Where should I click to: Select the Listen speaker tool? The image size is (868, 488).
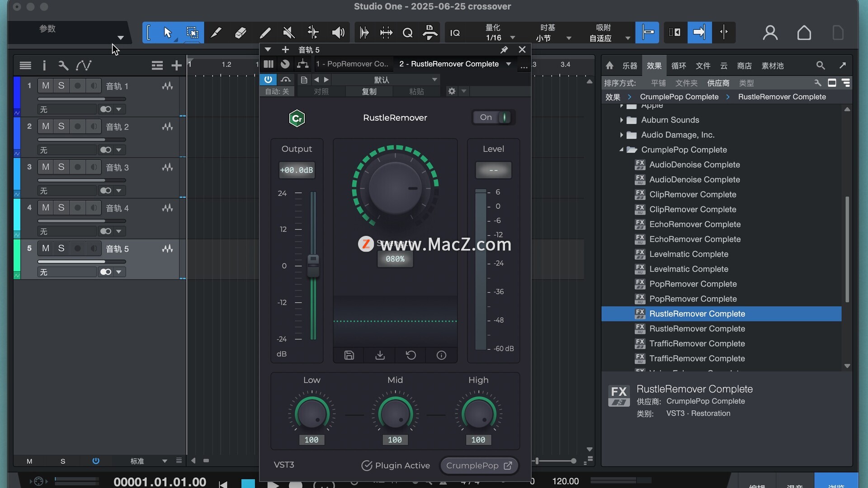pos(338,33)
